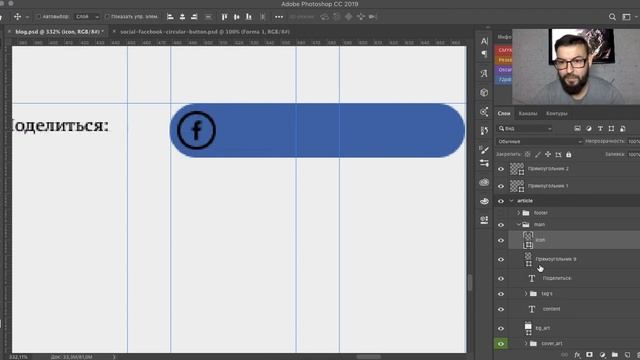
Task: Collapse the main group chevron
Action: [519, 224]
